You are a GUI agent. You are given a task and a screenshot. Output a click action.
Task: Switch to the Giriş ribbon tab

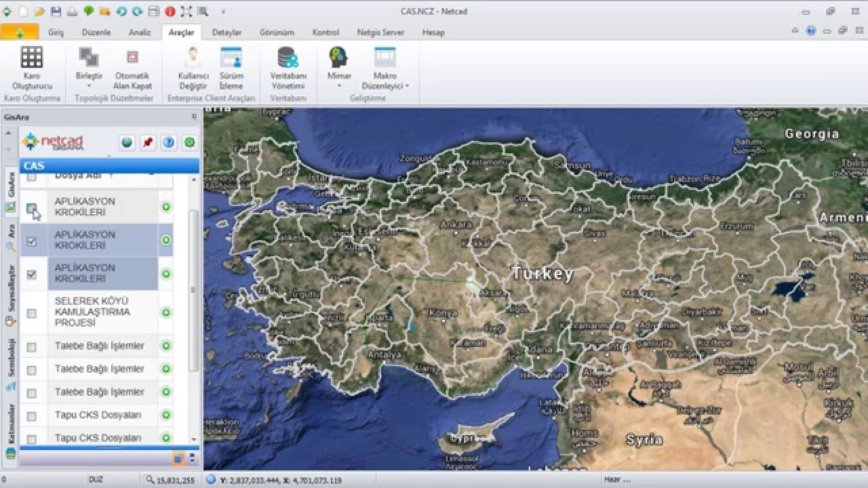[56, 33]
